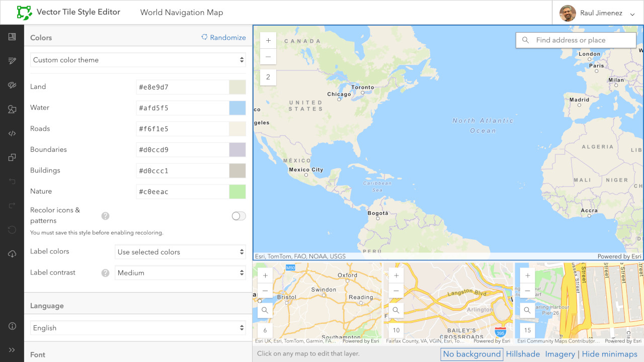This screenshot has width=644, height=362.
Task: Click Nature hex field #c0eeac
Action: 183,192
